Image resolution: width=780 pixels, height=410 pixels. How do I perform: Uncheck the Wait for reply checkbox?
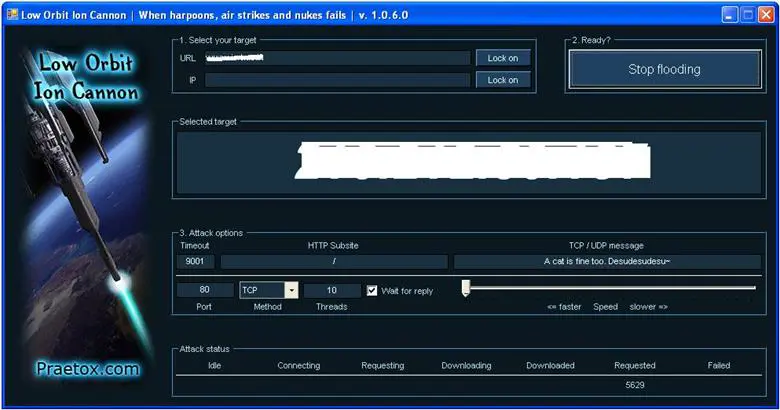pyautogui.click(x=372, y=290)
